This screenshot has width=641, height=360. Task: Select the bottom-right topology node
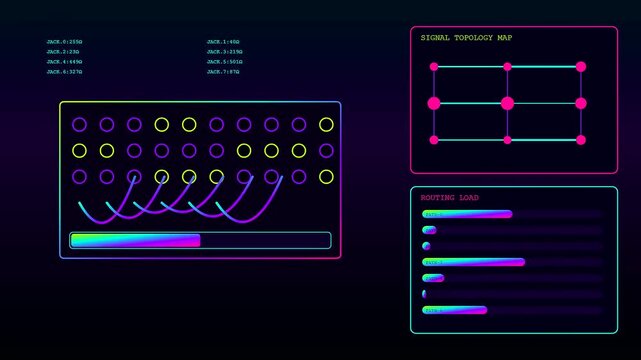point(581,140)
